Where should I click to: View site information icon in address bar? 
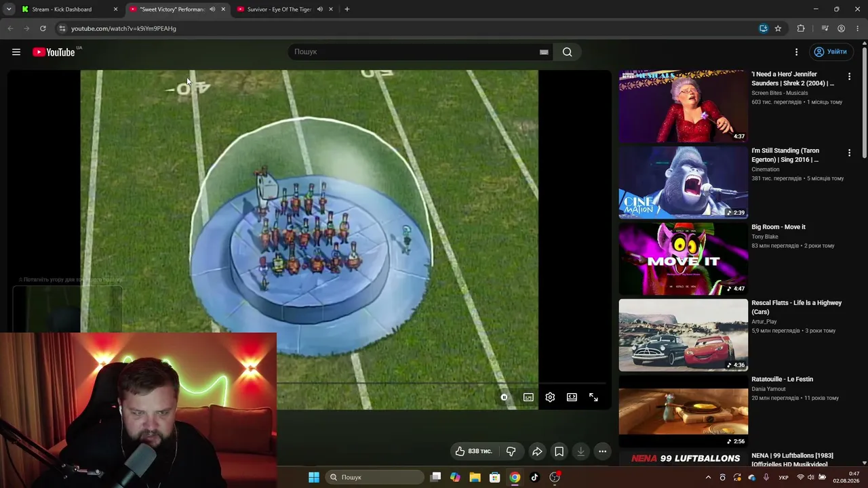point(62,28)
